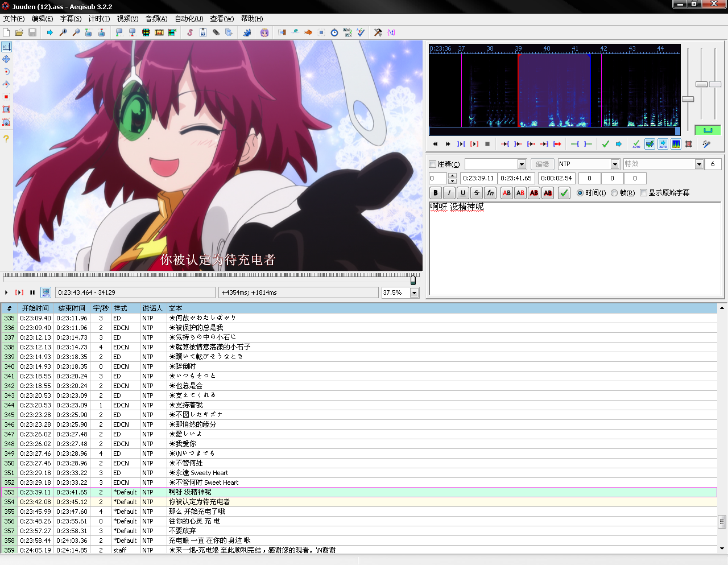Viewport: 728px width, 565px height.
Task: Open the NTP actor dropdown
Action: [x=615, y=164]
